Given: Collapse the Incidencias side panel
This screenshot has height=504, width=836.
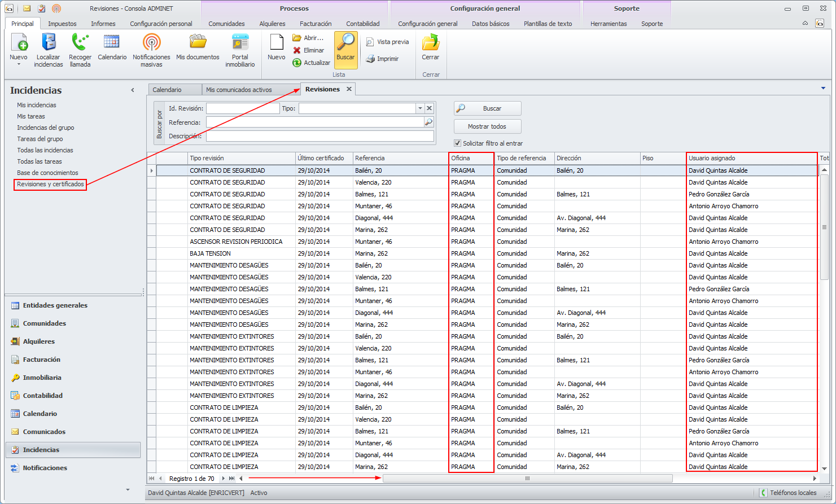Looking at the screenshot, I should pyautogui.click(x=133, y=90).
